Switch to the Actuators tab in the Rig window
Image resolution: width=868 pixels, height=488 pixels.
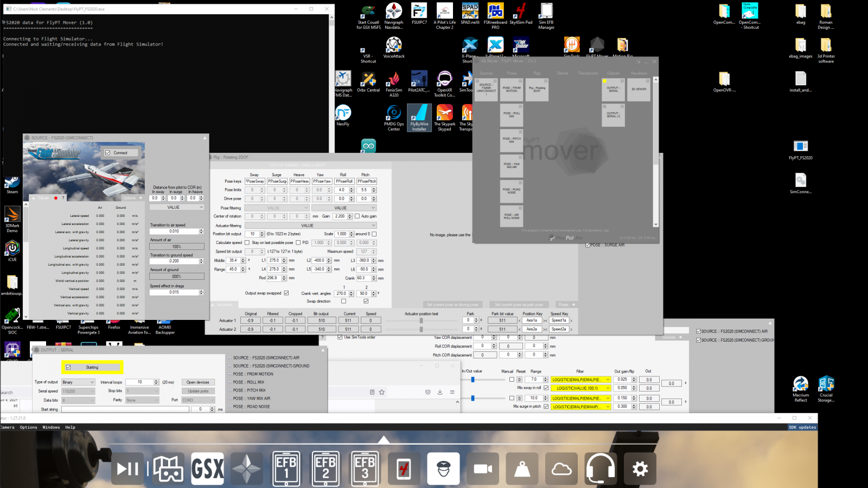coord(225,305)
